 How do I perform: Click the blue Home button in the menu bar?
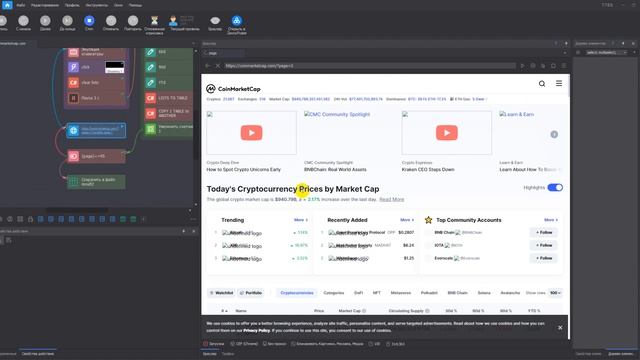click(7, 5)
